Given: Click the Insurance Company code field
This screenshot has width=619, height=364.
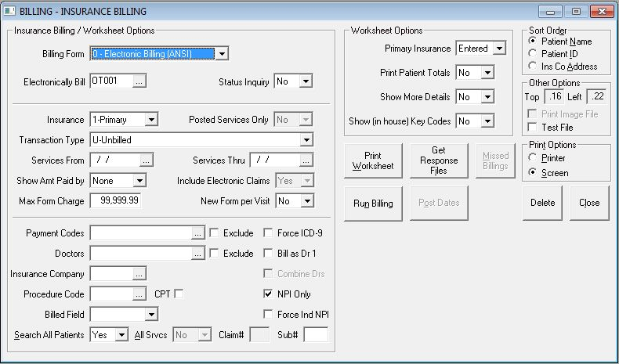Looking at the screenshot, I should 112,274.
